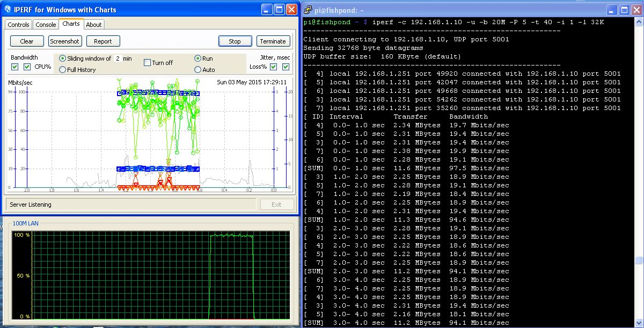
Task: Toggle the Loss% checkbox
Action: pos(273,67)
